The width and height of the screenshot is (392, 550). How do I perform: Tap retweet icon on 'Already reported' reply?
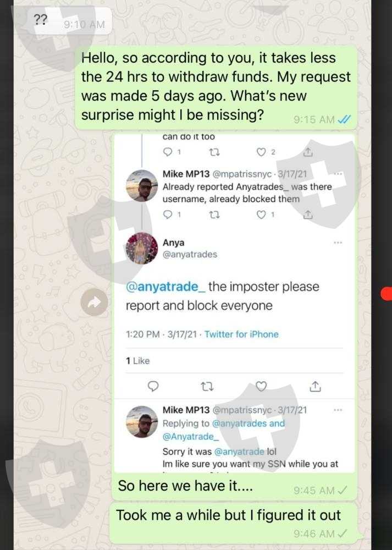tap(214, 215)
